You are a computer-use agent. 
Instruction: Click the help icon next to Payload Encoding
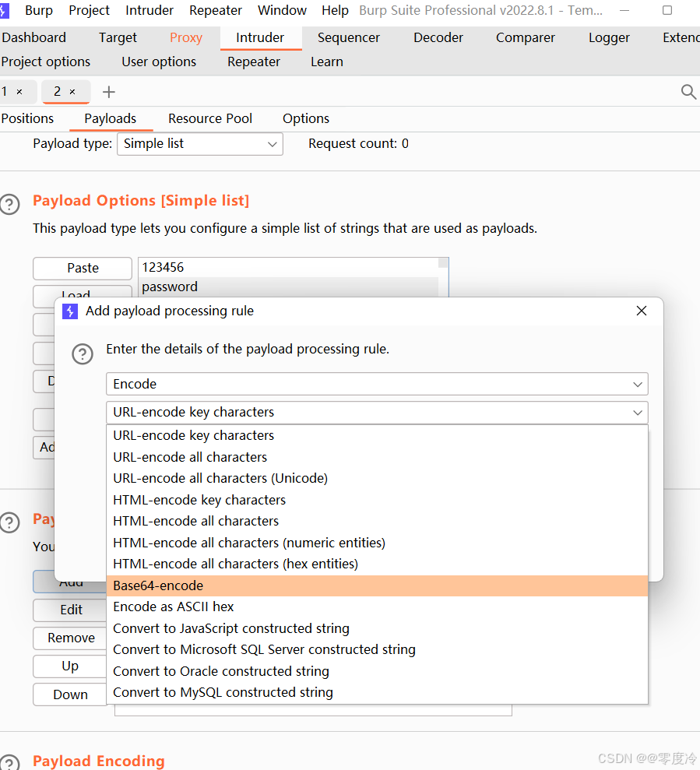10,761
